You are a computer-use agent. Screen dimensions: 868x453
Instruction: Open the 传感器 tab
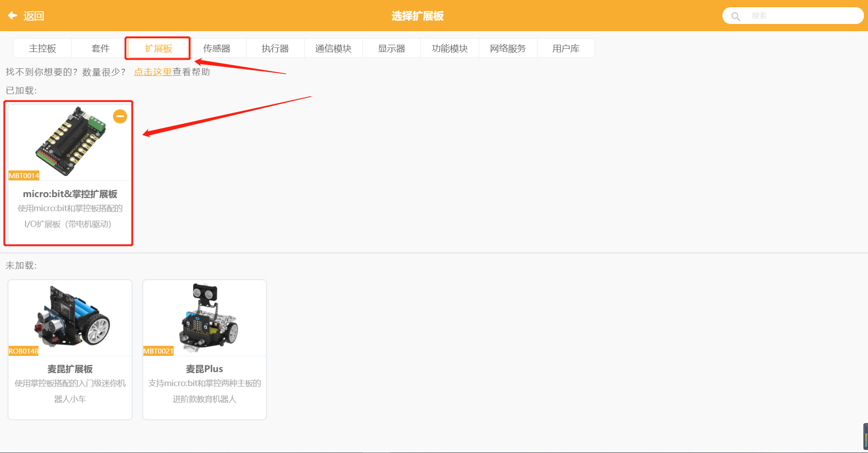[x=217, y=48]
